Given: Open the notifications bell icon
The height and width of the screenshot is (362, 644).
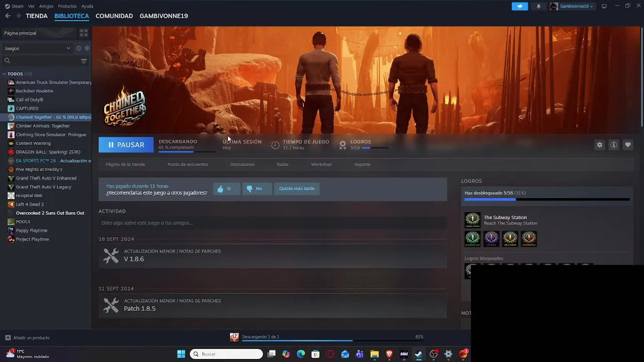Looking at the screenshot, I should [538, 6].
